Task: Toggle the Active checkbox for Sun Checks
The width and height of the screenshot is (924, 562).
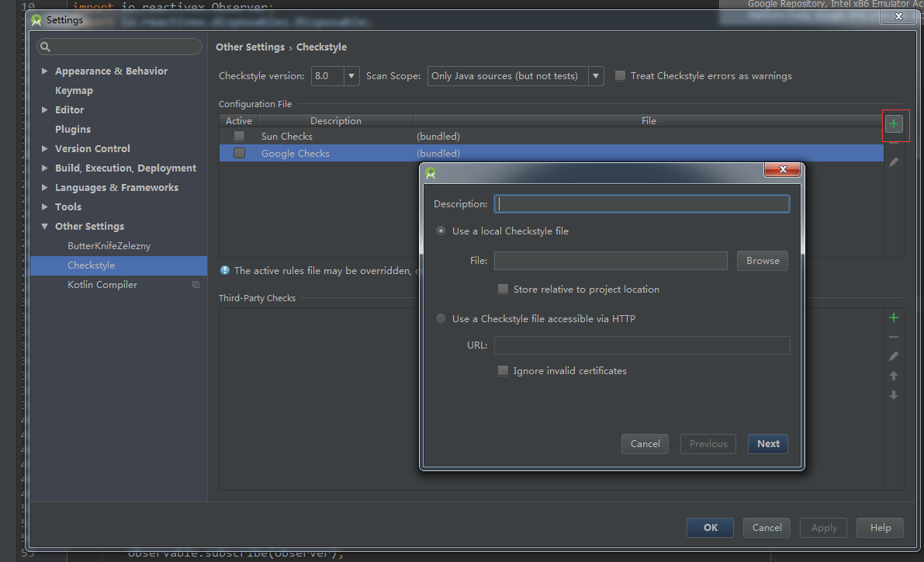Action: coord(239,136)
